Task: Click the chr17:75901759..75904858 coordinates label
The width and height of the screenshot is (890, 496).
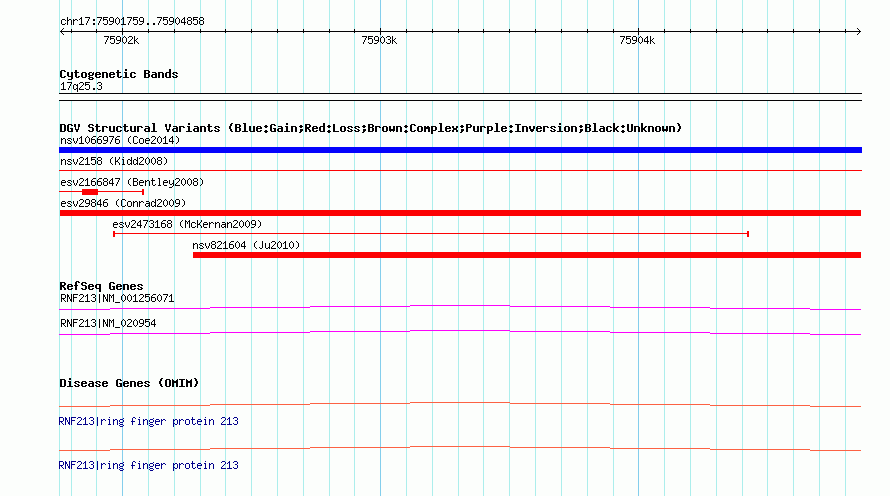Action: coord(132,22)
